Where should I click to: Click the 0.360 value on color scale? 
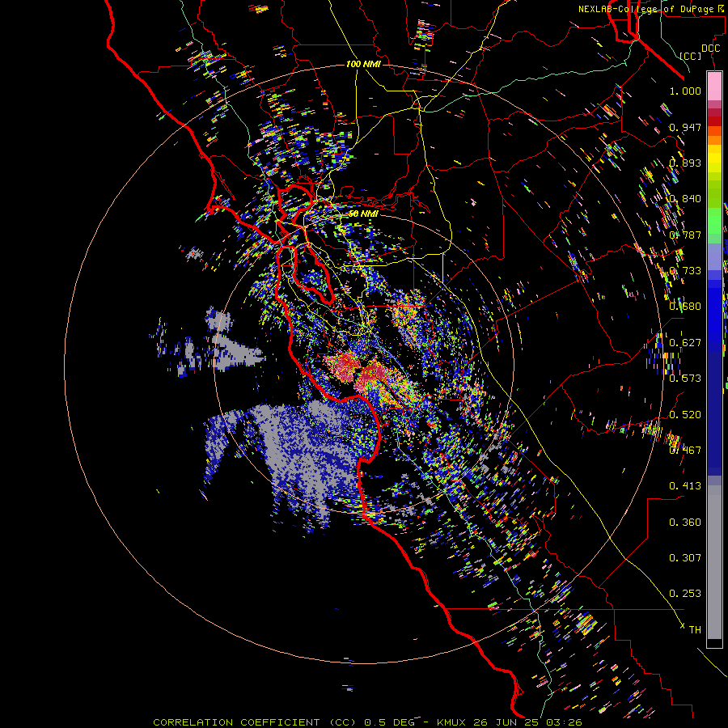[685, 523]
